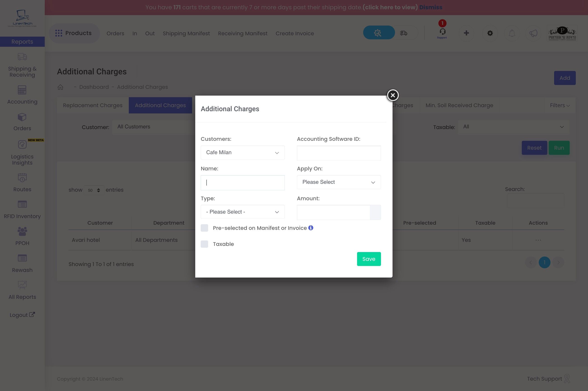This screenshot has width=588, height=391.
Task: Check the Taxable checkbox
Action: (x=204, y=244)
